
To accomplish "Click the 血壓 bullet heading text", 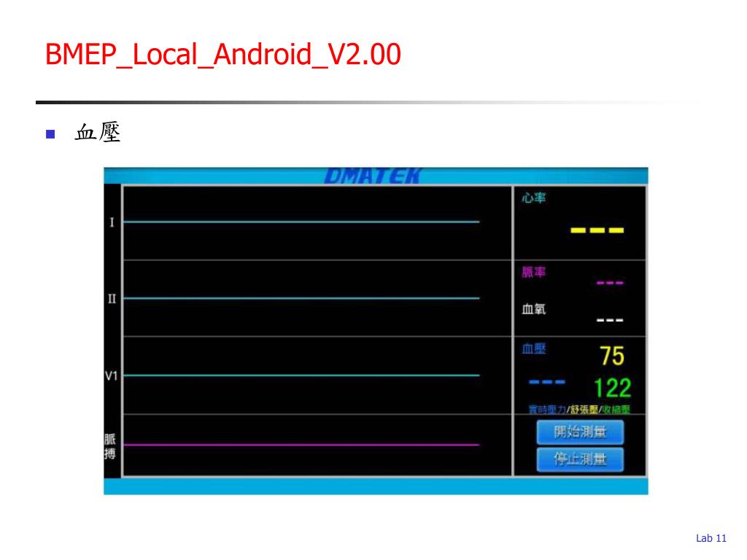I will (98, 133).
